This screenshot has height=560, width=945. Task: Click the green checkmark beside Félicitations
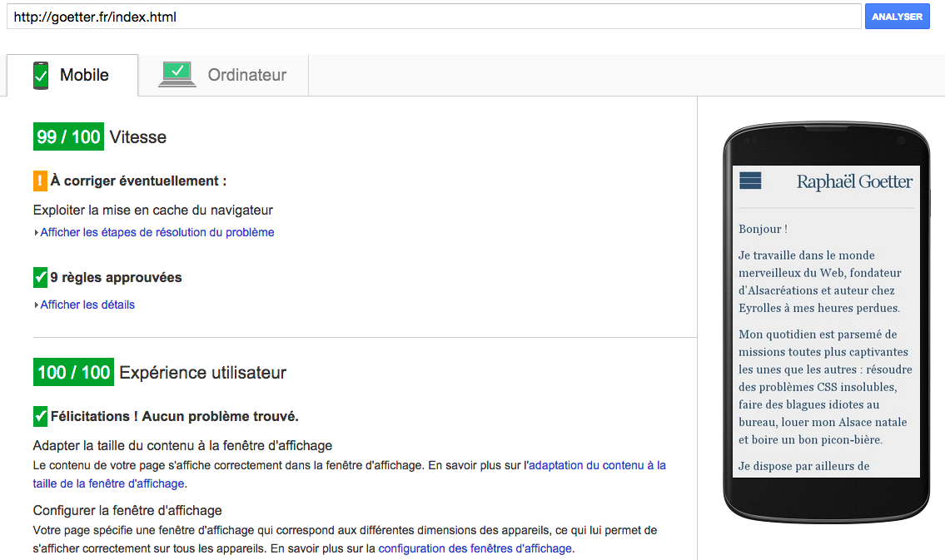tap(40, 416)
